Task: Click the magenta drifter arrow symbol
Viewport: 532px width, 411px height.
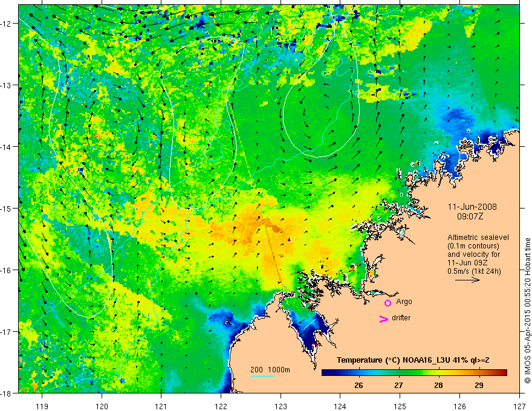Action: coord(384,319)
